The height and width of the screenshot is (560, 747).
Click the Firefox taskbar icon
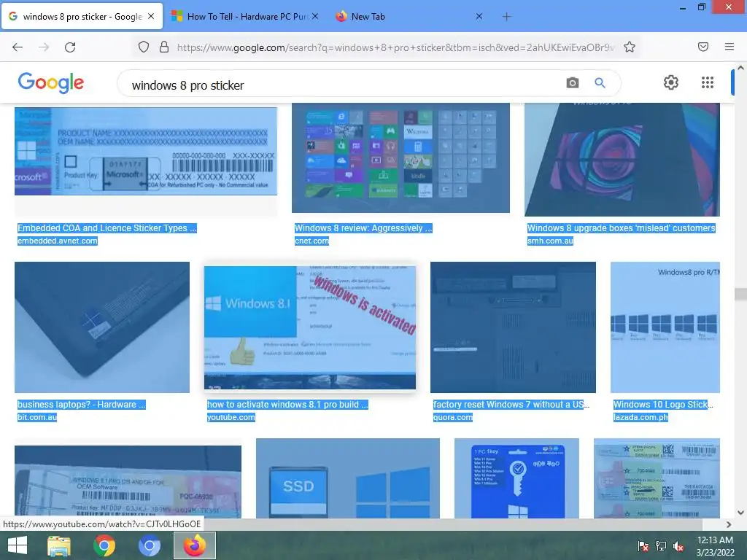coord(194,545)
